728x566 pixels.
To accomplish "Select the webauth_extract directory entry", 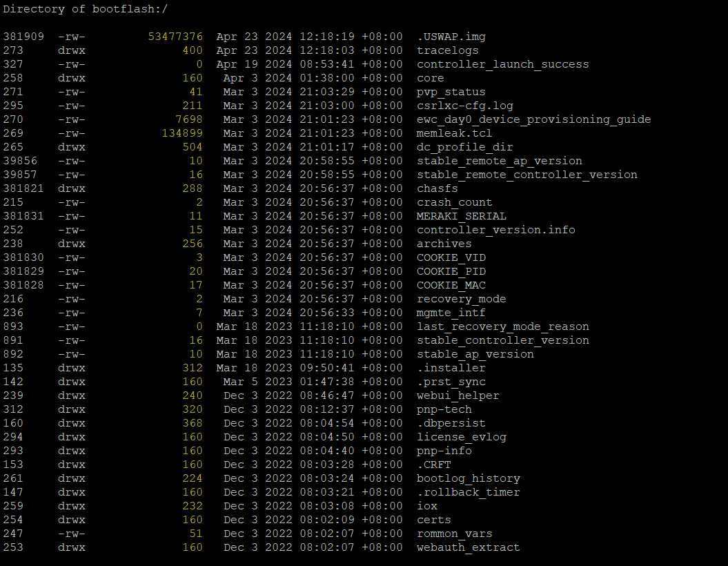I will point(468,547).
